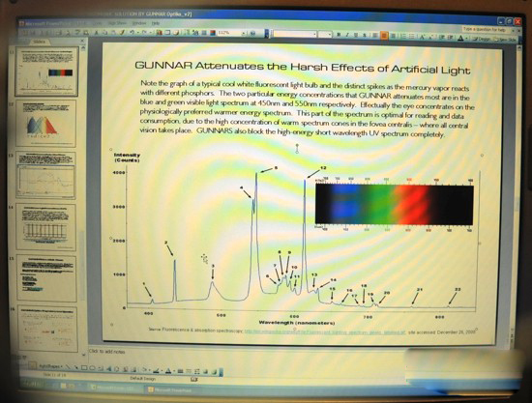Image resolution: width=532 pixels, height=403 pixels.
Task: Click the Design button
Action: (x=482, y=40)
